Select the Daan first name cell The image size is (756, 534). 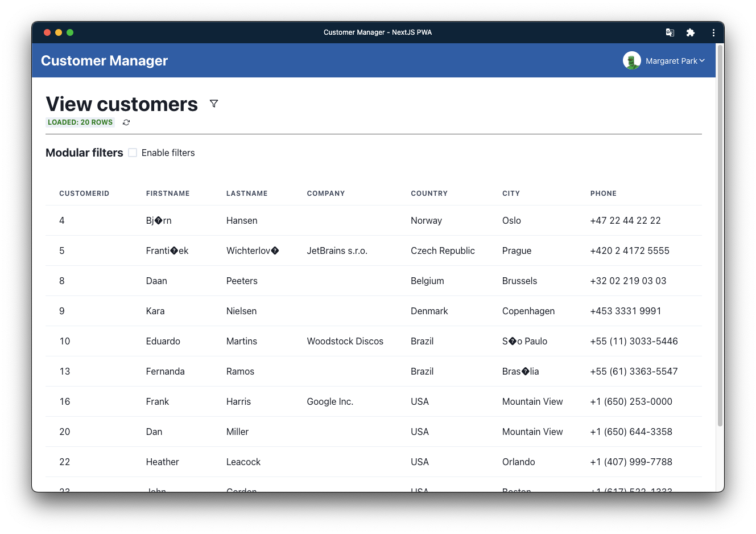click(156, 281)
